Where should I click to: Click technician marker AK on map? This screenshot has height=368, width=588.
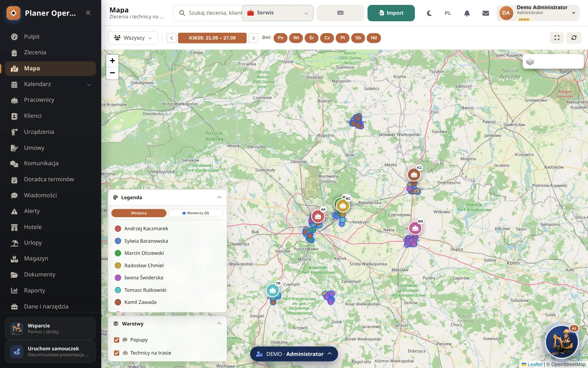(318, 216)
